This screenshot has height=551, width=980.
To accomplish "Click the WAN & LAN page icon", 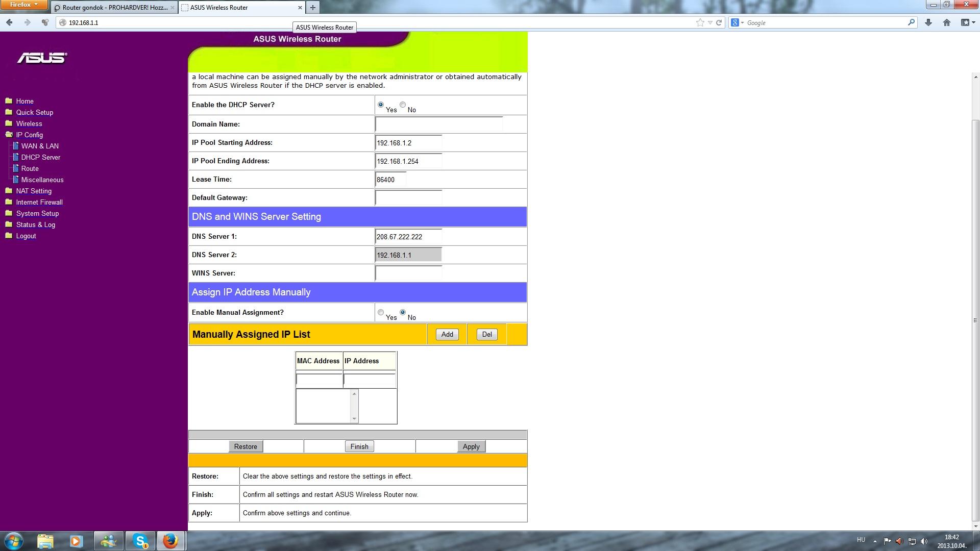I will click(16, 145).
